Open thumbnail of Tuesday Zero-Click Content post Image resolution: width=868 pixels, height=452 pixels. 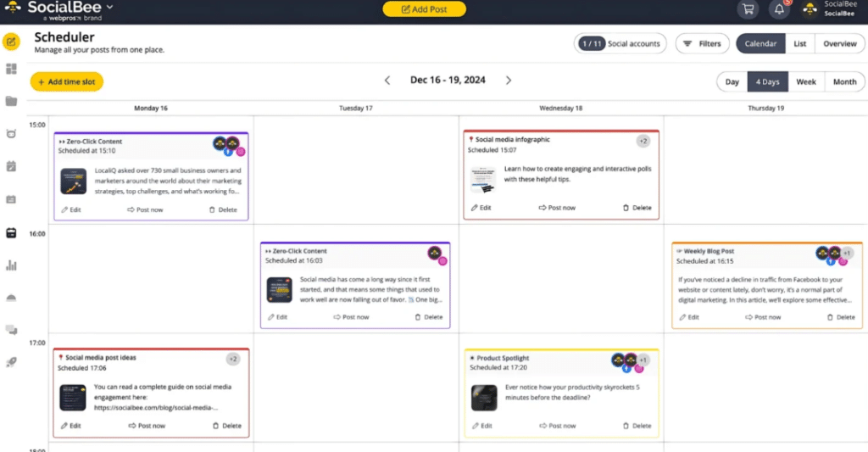(279, 289)
